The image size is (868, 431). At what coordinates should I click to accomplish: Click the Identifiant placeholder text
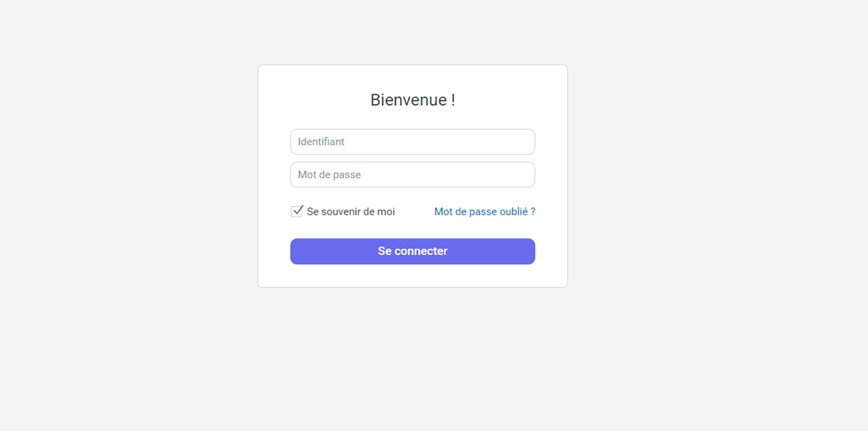coord(321,142)
